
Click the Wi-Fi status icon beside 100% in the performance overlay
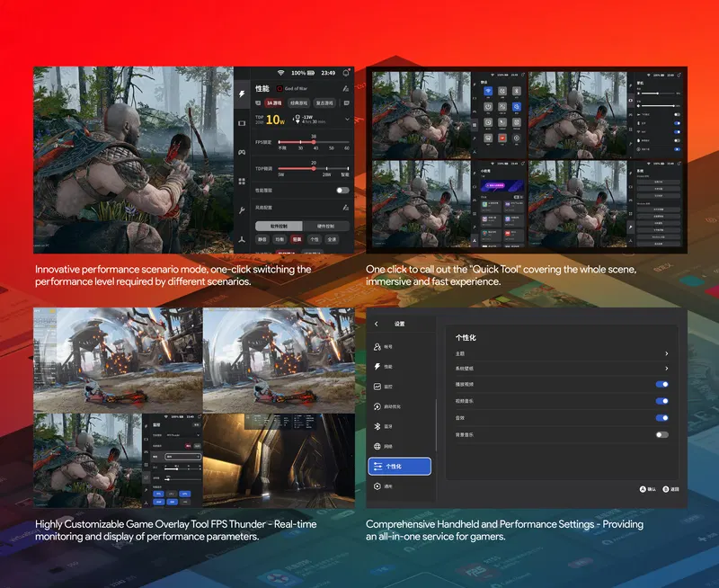tap(280, 73)
